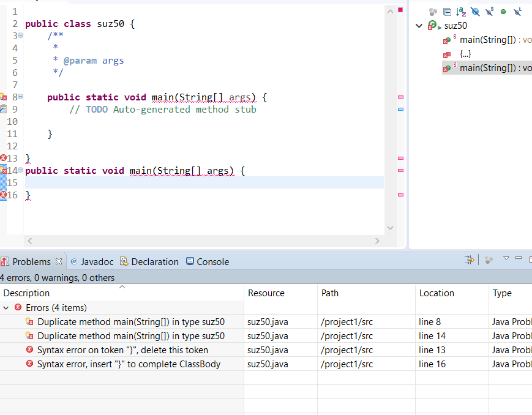Collapse the suz50 class node in Outline
The image size is (532, 415).
tap(419, 26)
